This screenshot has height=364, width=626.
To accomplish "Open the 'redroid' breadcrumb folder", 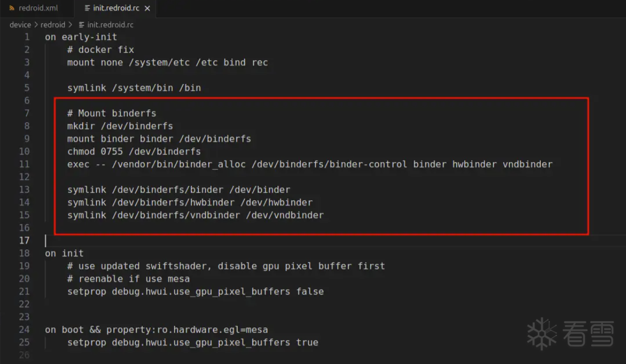I will [x=52, y=25].
